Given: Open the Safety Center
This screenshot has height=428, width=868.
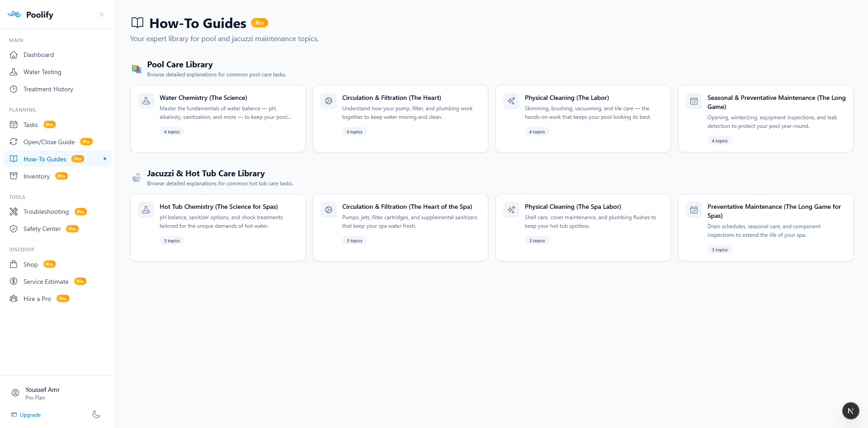Looking at the screenshot, I should click(57, 229).
